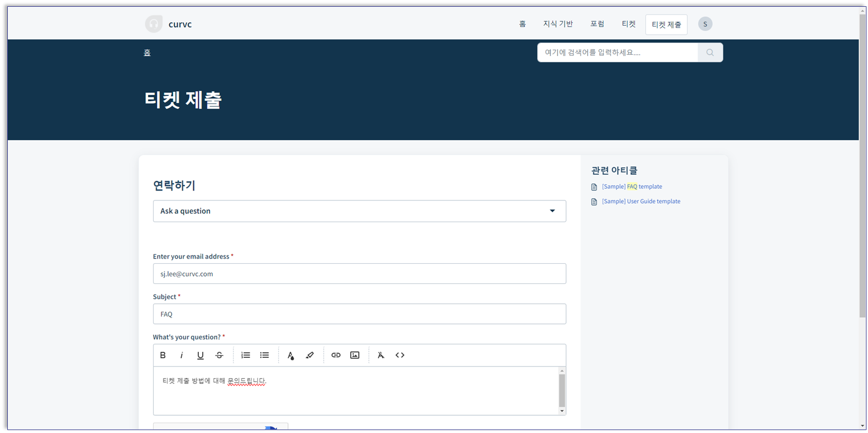Open the highlight color tool
This screenshot has width=868, height=433.
pos(310,355)
